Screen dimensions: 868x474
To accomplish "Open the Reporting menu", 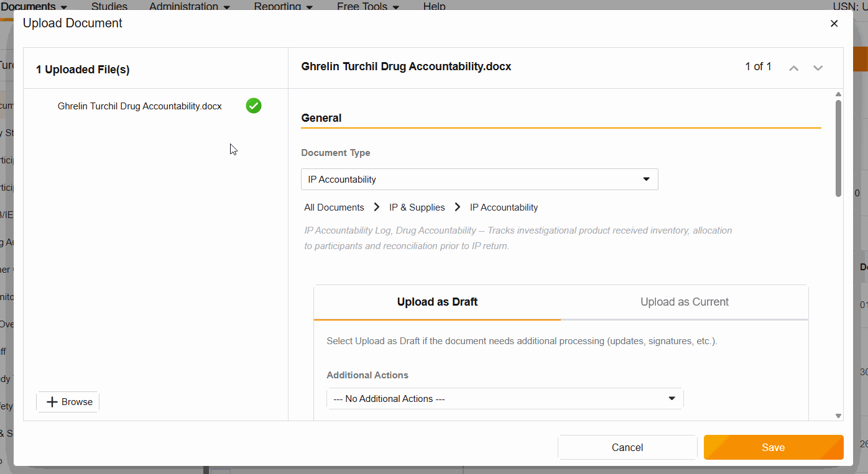I will [283, 6].
